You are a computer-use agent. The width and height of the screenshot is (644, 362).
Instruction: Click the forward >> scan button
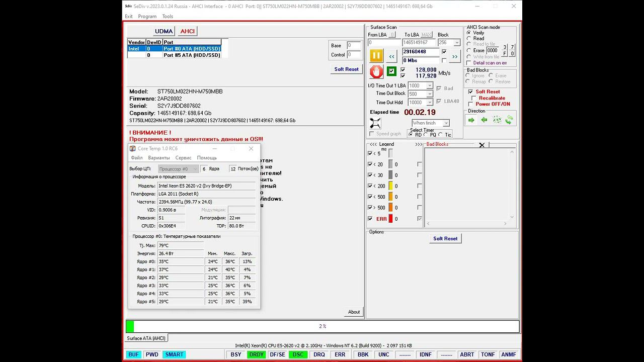454,56
